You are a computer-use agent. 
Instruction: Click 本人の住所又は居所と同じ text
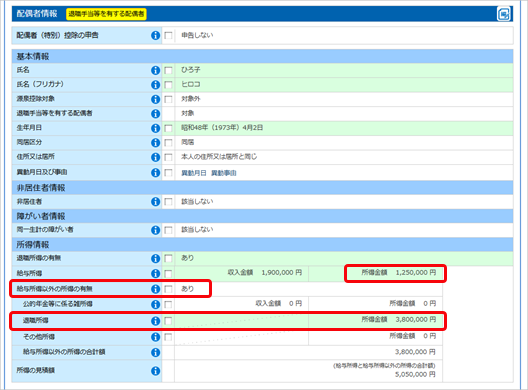click(219, 157)
